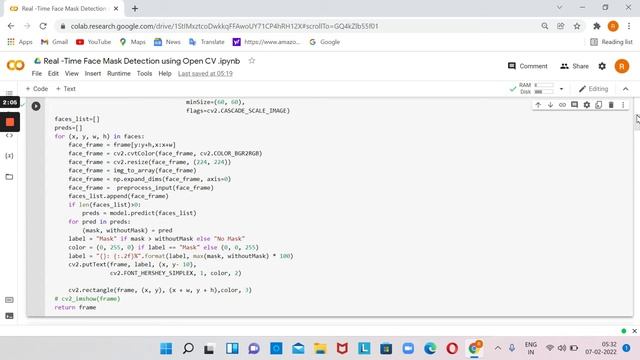Open the terminal icon in sidebar
This screenshot has height=360, width=640.
[9, 316]
